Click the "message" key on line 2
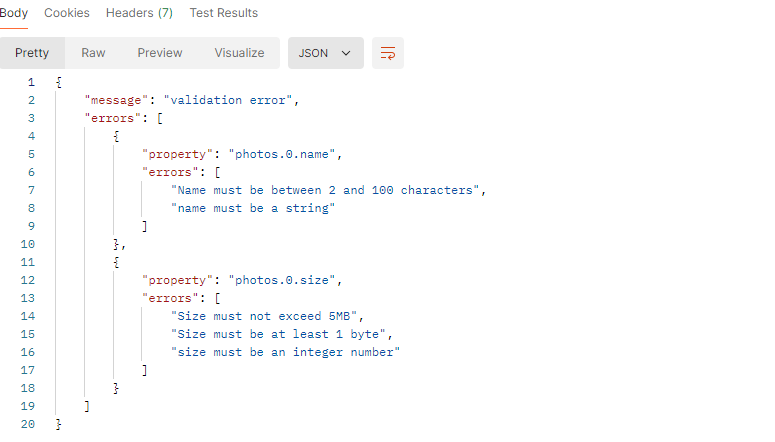The image size is (775, 442). pos(116,100)
